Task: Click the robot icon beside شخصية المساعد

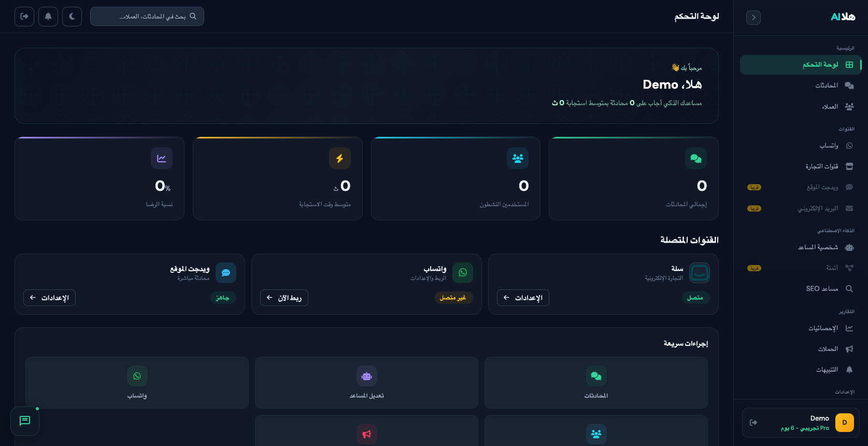Action: [x=849, y=247]
